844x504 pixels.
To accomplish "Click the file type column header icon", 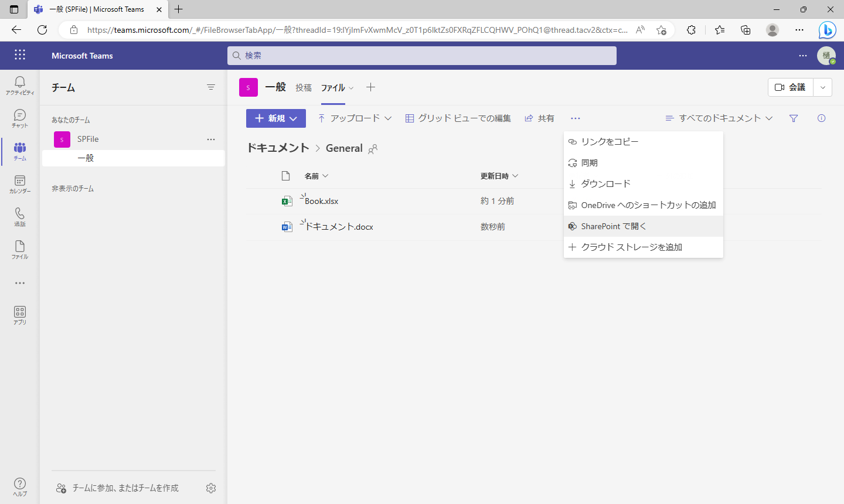I will click(286, 176).
